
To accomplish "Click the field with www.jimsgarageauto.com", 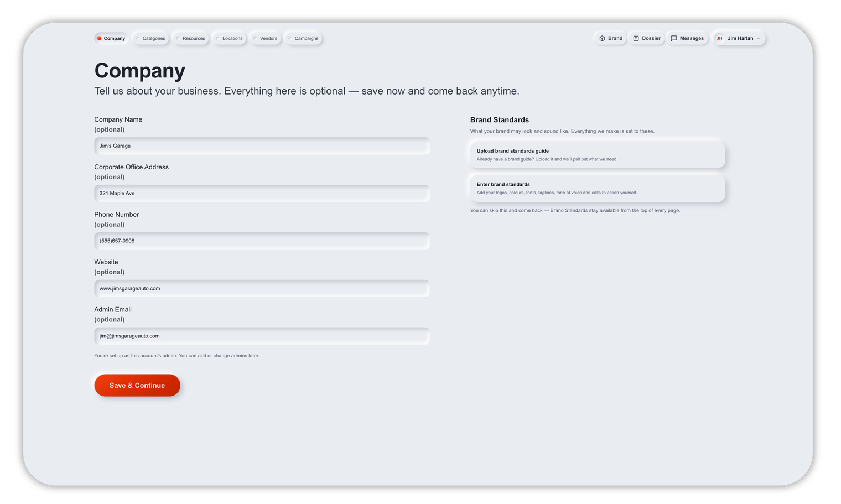I will point(262,289).
